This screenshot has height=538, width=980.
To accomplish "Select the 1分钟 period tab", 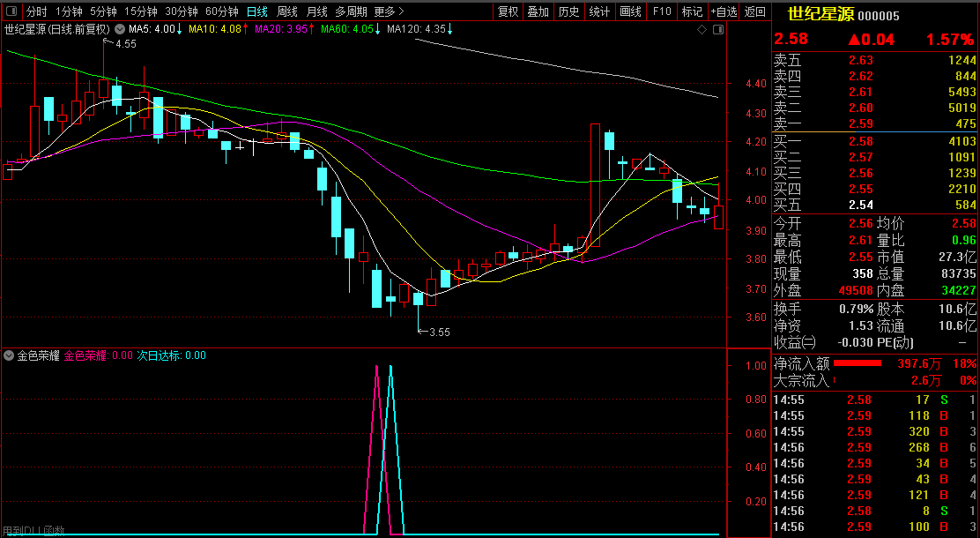I will point(69,11).
